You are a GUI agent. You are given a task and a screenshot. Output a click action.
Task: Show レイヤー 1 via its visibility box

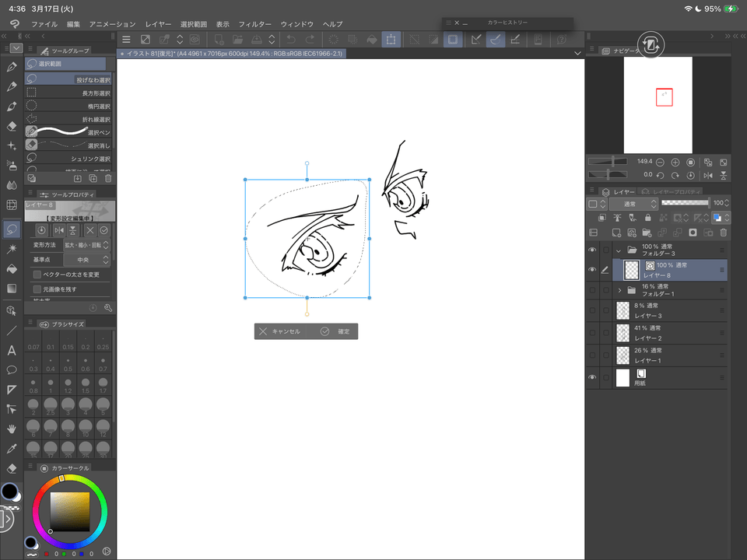592,355
